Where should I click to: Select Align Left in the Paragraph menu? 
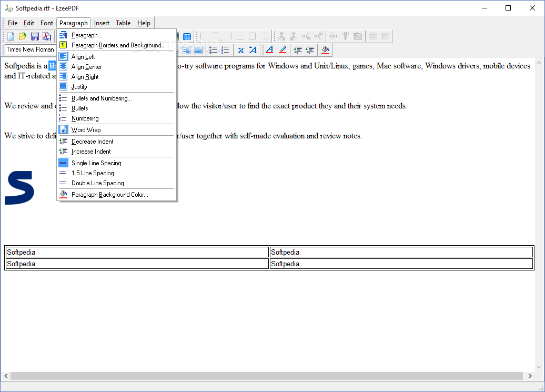tap(116, 57)
